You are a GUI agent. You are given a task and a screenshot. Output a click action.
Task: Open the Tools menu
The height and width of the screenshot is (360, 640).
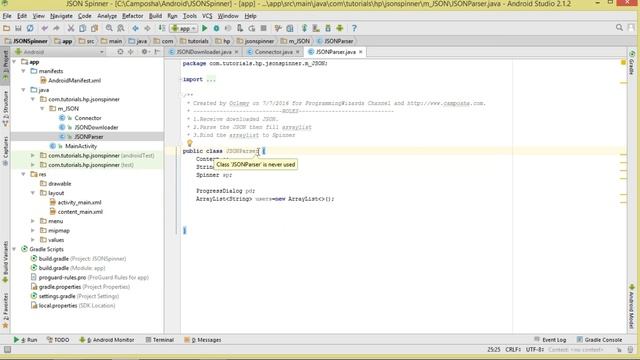189,16
